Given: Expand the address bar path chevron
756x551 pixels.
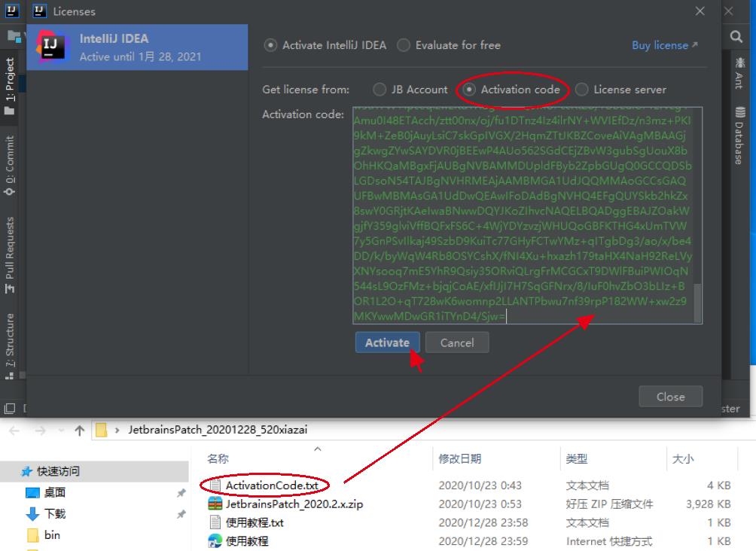Looking at the screenshot, I should coord(117,430).
